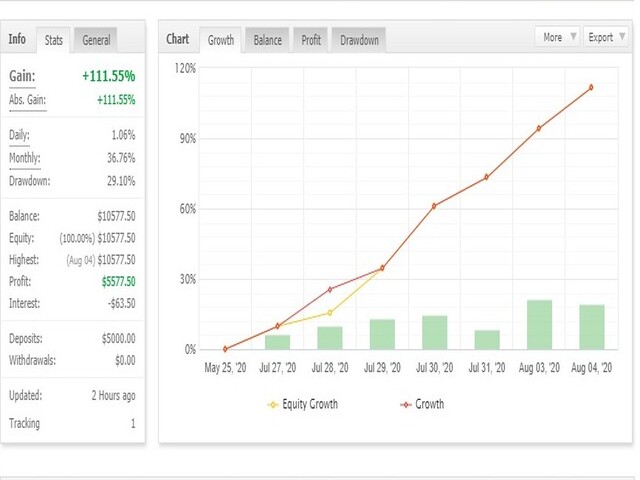Click the Highest (Aug 04) value

coord(101,260)
